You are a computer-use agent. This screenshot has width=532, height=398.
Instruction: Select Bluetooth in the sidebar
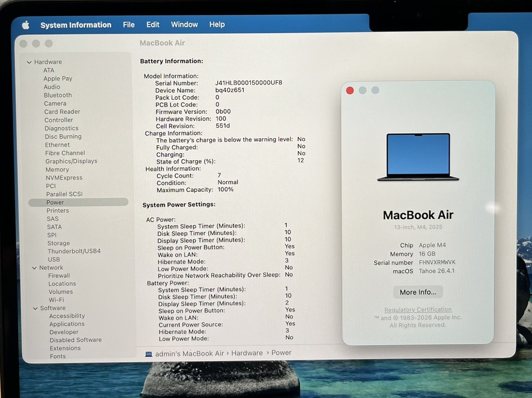click(x=58, y=95)
